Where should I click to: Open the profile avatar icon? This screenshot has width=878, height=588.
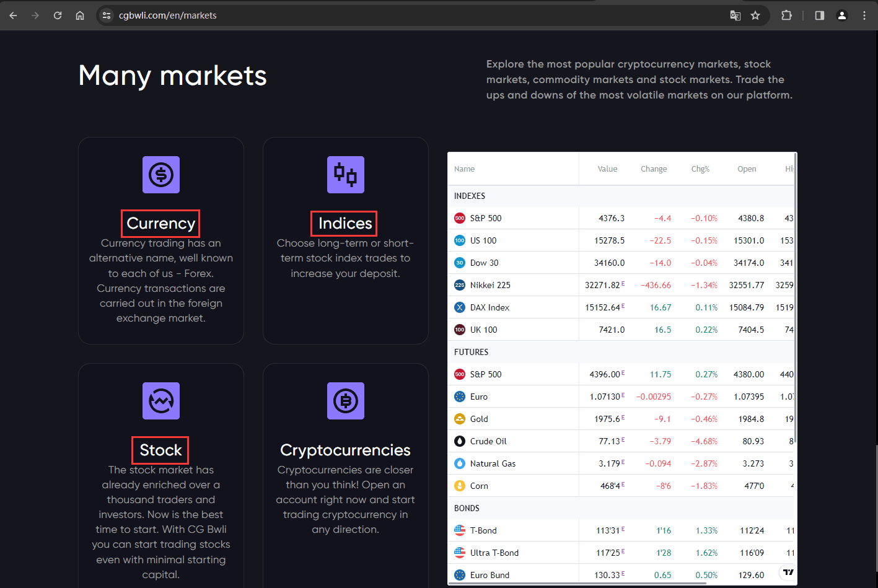pos(842,15)
